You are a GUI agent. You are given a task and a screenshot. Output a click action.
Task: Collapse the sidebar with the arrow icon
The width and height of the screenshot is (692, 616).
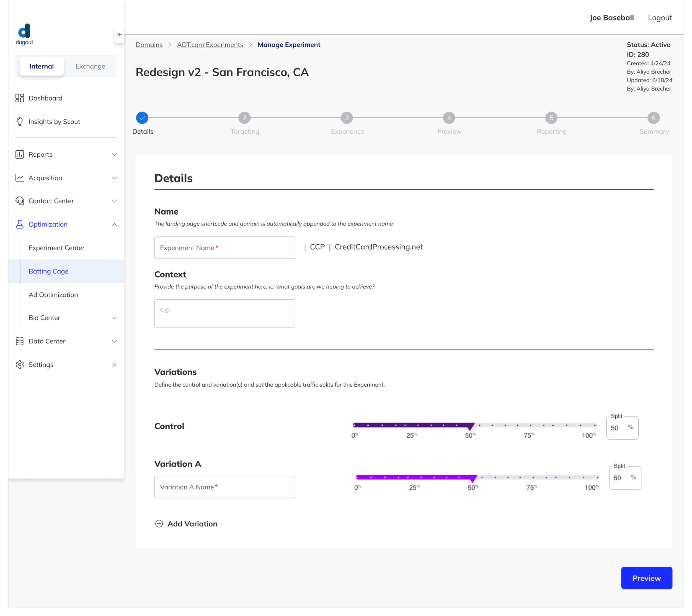119,35
